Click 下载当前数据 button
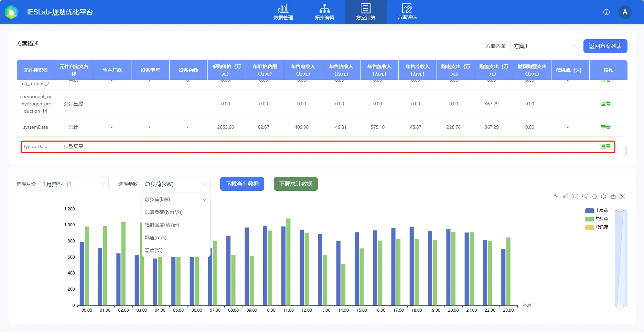 [242, 184]
